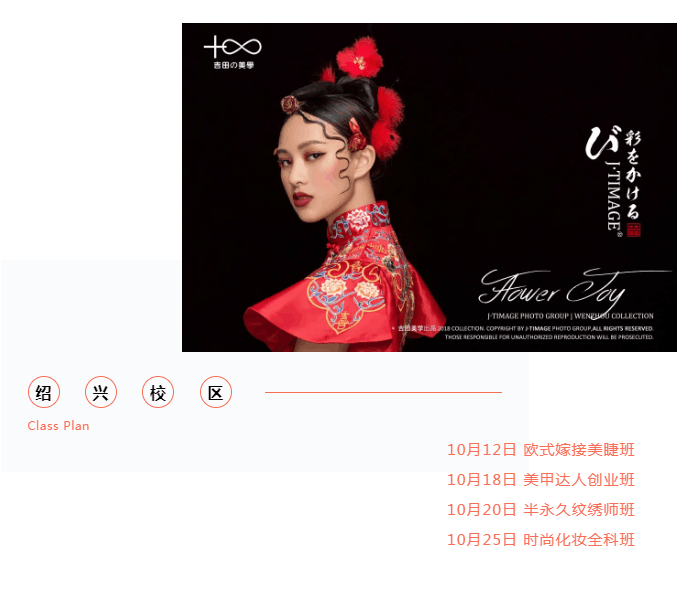Click the Japanese calligraphy 彩をかける
Viewport: 690px width, 600px height.
coord(632,174)
